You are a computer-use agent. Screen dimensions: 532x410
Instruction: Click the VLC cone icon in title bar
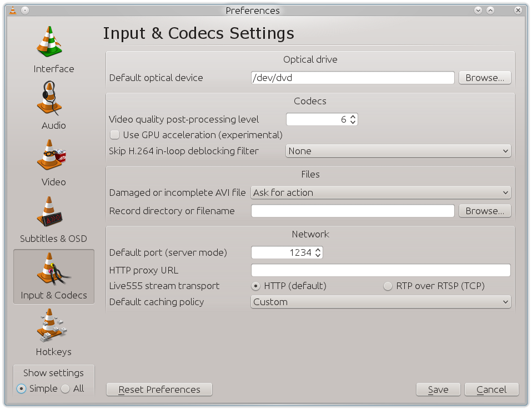(13, 11)
